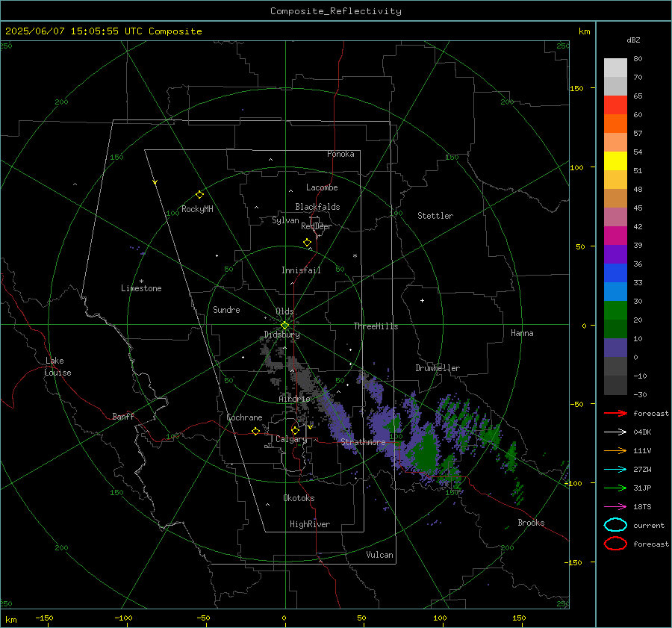Click the ThreeHills town label
Image resolution: width=672 pixels, height=628 pixels.
[376, 326]
